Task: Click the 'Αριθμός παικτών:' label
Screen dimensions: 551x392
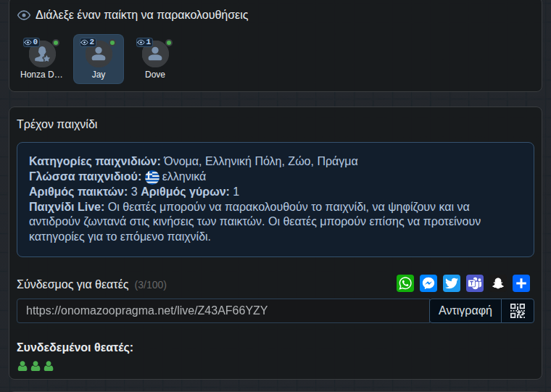Action: click(x=78, y=191)
